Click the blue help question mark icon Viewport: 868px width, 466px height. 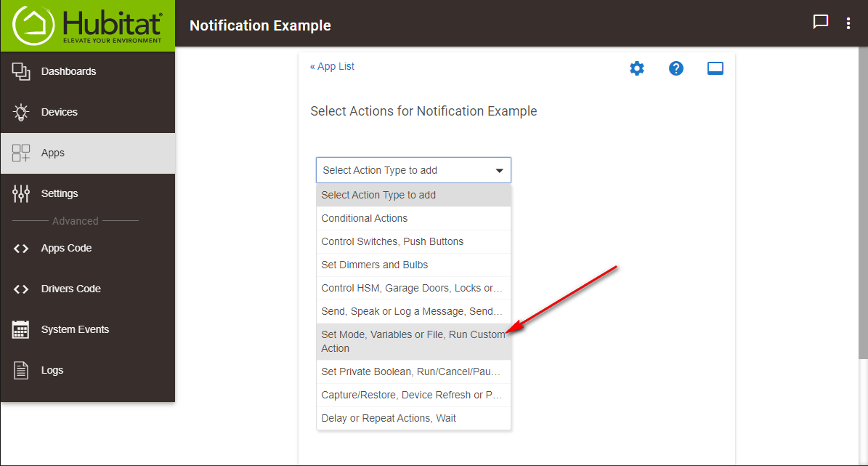(x=676, y=68)
